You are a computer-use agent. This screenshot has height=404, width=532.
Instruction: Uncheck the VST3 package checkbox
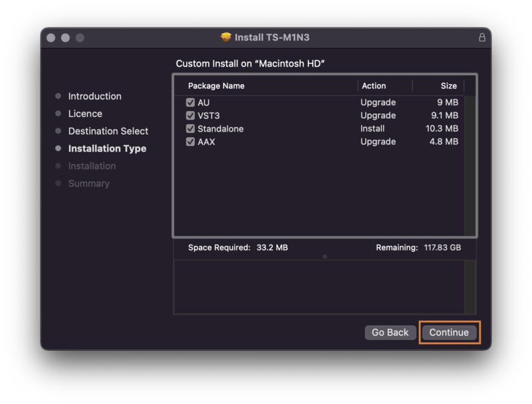pyautogui.click(x=190, y=116)
